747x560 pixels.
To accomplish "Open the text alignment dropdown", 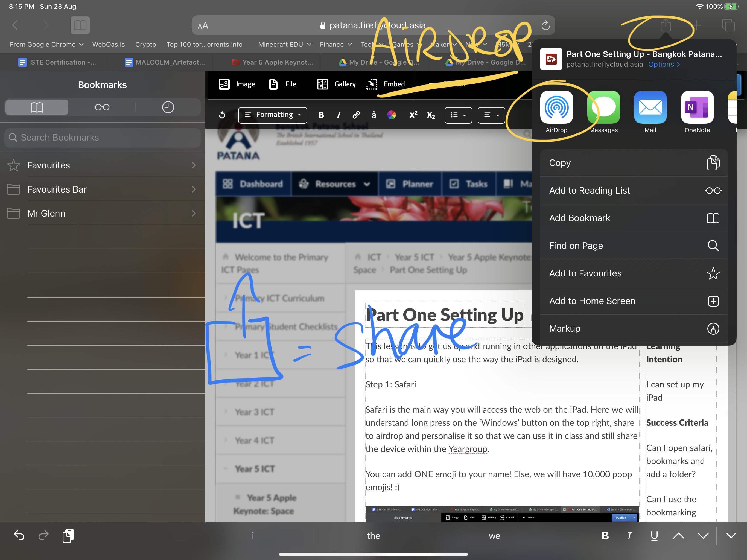I will pyautogui.click(x=491, y=115).
